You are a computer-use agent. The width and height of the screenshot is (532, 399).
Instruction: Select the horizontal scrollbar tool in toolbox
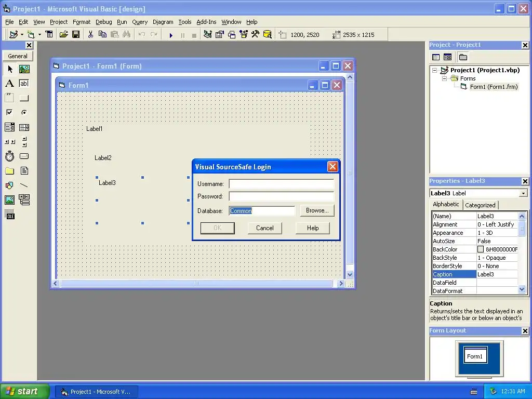[10, 142]
